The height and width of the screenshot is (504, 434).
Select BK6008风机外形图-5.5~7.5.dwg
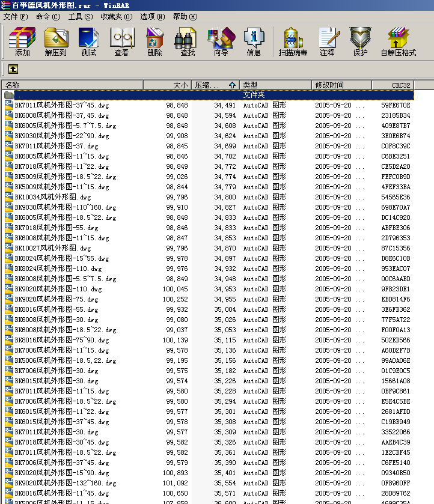click(x=66, y=279)
